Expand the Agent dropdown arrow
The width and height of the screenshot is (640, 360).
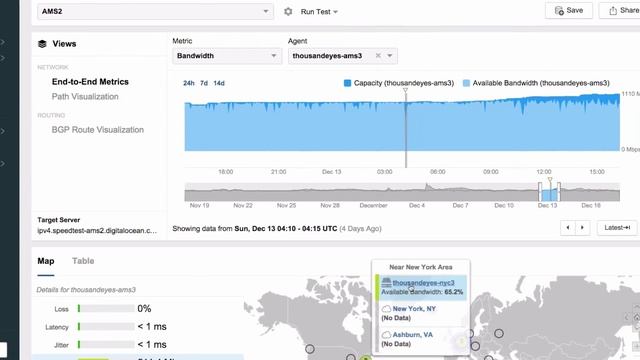click(x=390, y=56)
